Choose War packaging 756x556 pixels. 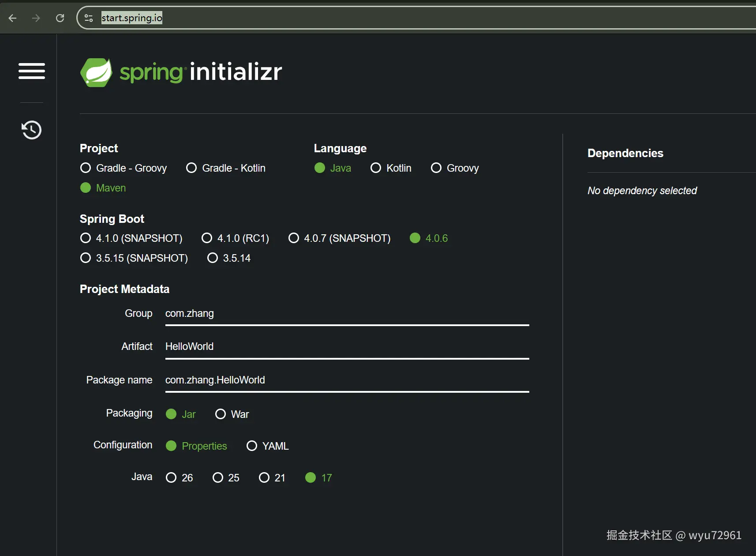(232, 414)
